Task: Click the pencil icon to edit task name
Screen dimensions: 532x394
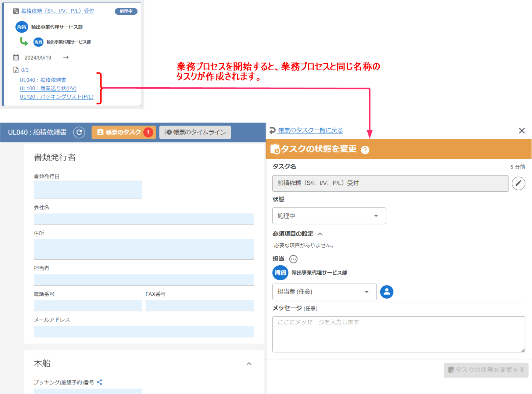Action: [518, 183]
